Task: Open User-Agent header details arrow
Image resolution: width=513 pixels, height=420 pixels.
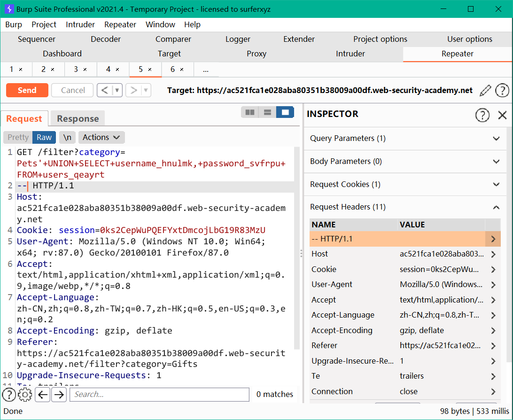Action: click(493, 285)
